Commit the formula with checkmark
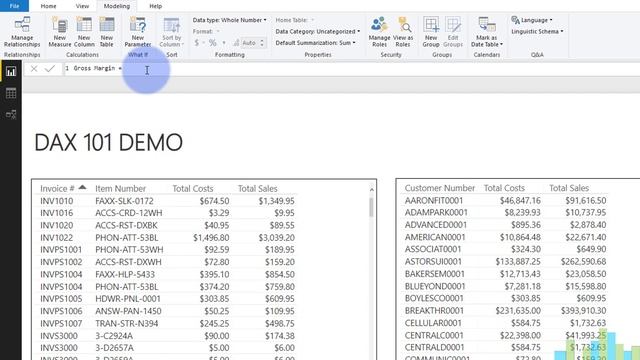This screenshot has height=360, width=640. coord(50,69)
